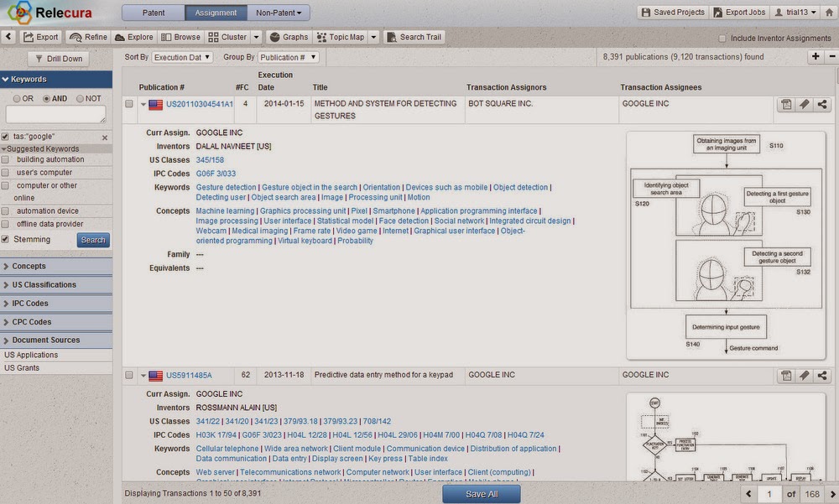Click the keywords input box

(x=55, y=115)
